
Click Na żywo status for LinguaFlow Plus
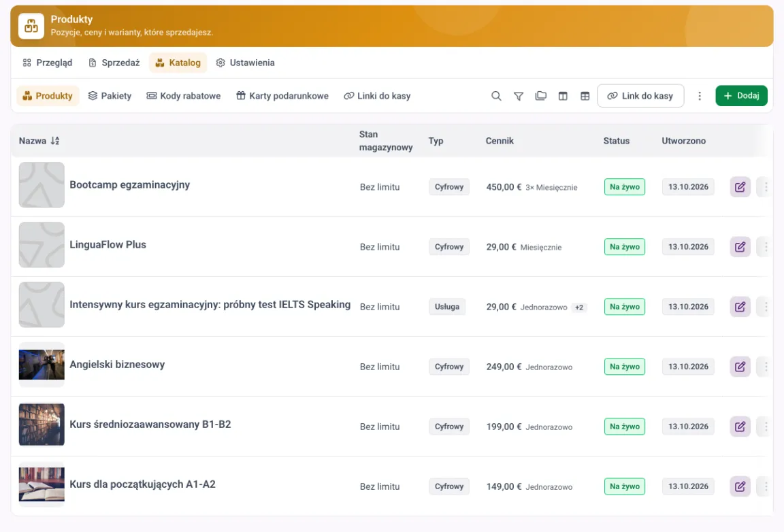625,247
